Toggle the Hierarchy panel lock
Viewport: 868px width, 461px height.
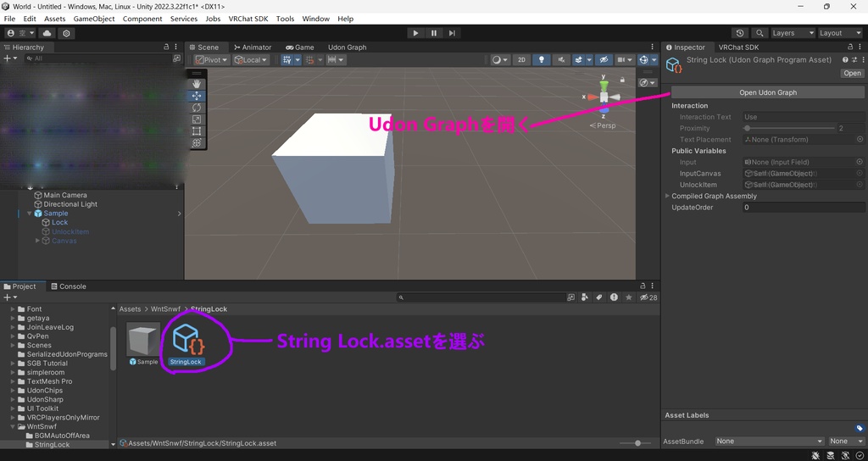click(x=166, y=47)
